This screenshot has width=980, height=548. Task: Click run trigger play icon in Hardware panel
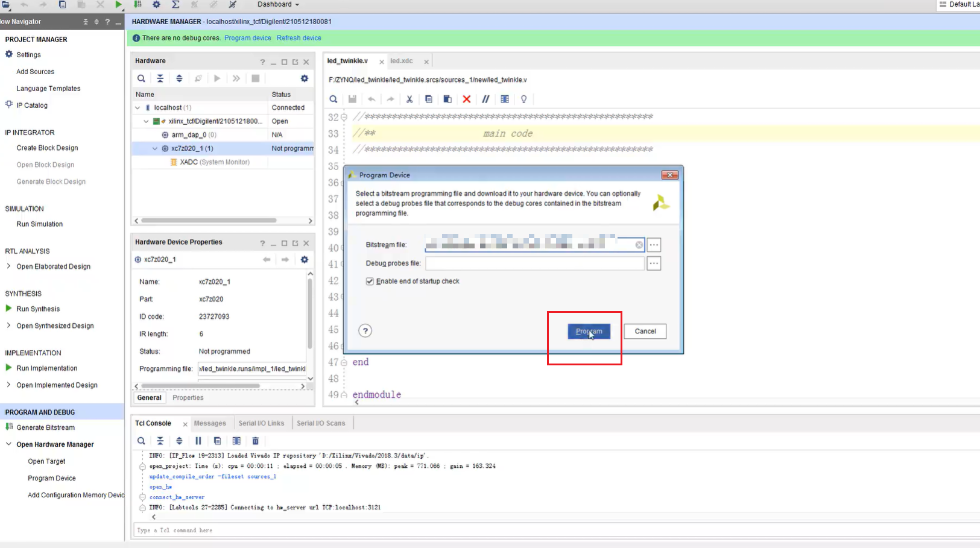(x=217, y=78)
